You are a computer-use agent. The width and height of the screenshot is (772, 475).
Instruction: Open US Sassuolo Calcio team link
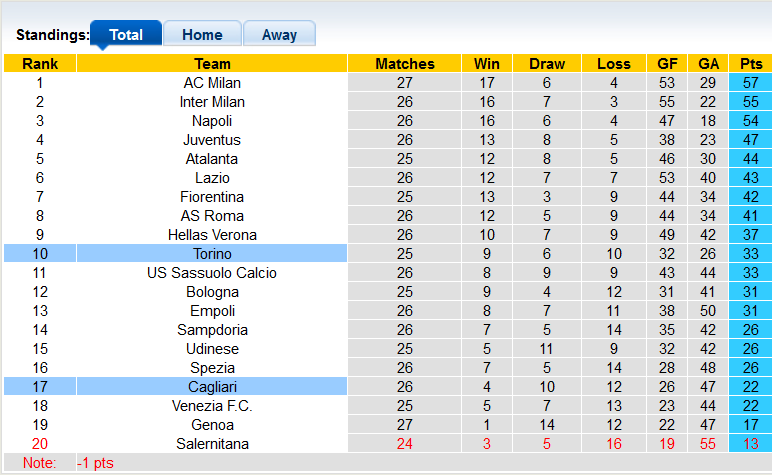[x=212, y=273]
